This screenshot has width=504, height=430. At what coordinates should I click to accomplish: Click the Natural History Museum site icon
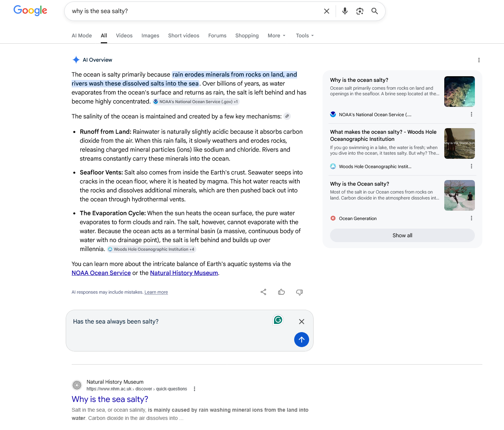point(77,385)
